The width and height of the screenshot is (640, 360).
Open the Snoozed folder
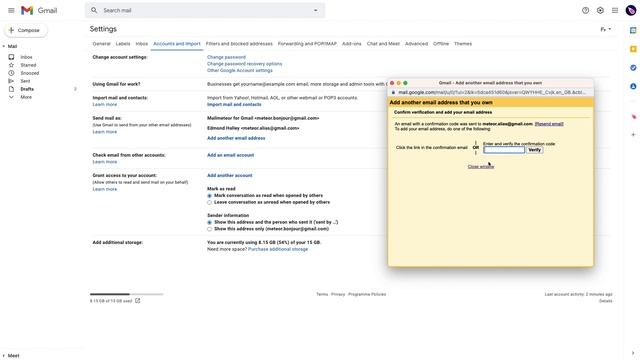pos(30,73)
